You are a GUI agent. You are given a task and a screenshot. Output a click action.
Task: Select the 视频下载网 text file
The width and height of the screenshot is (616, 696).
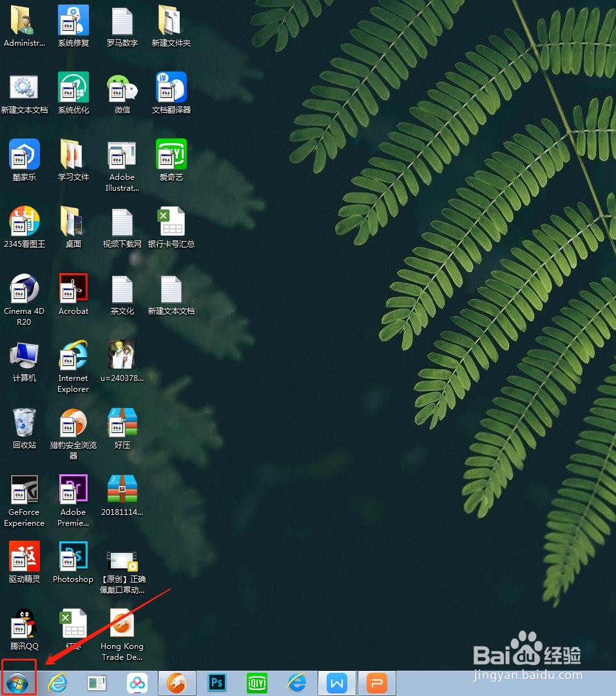click(122, 229)
